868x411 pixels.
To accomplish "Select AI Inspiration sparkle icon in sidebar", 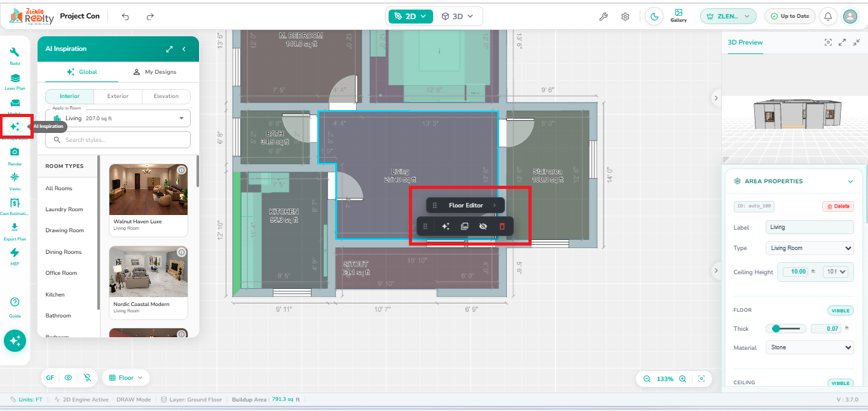I will (x=15, y=127).
